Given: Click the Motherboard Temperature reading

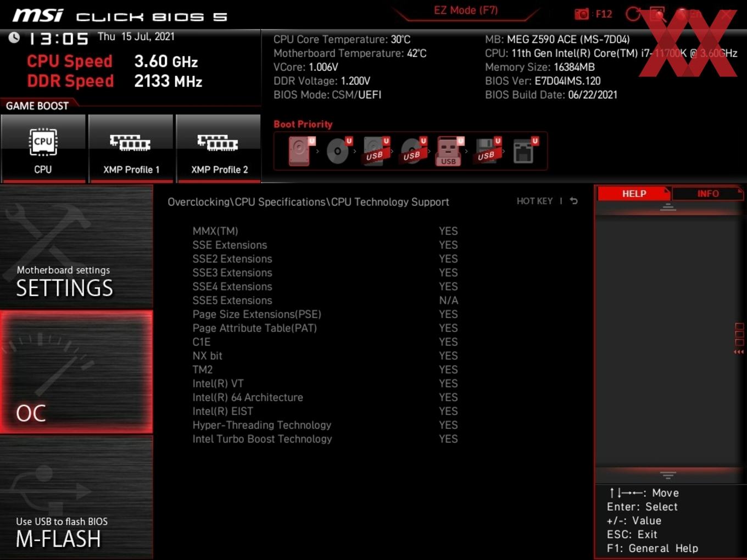Looking at the screenshot, I should point(350,53).
